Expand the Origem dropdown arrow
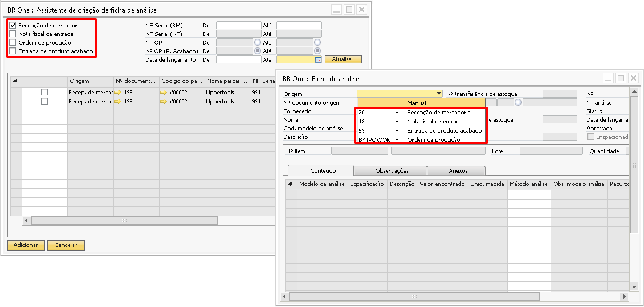644x307 pixels. [439, 94]
